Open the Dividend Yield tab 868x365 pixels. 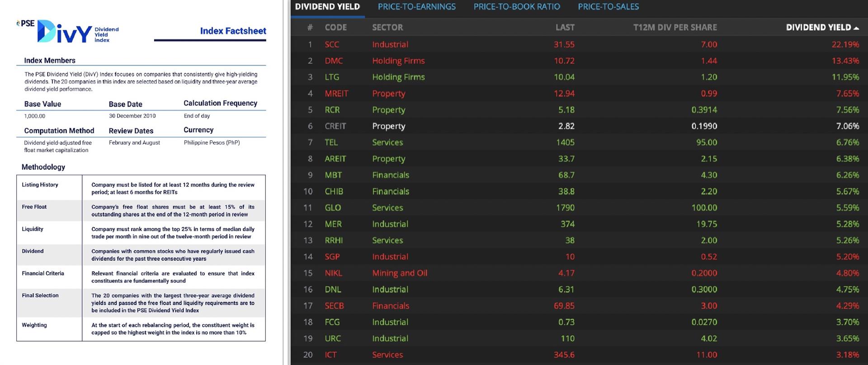pyautogui.click(x=327, y=7)
